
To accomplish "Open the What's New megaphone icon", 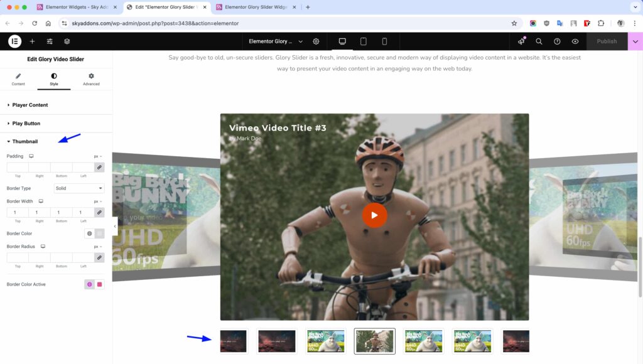I will click(x=521, y=41).
